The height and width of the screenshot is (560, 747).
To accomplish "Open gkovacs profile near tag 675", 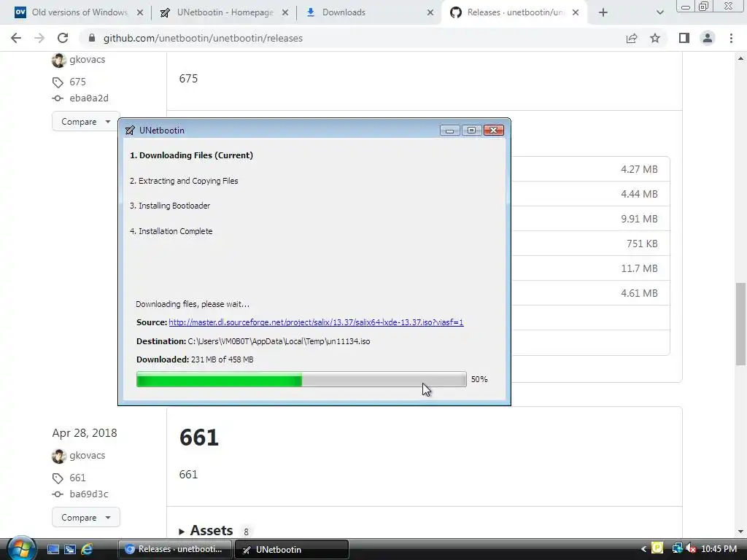I will click(88, 60).
